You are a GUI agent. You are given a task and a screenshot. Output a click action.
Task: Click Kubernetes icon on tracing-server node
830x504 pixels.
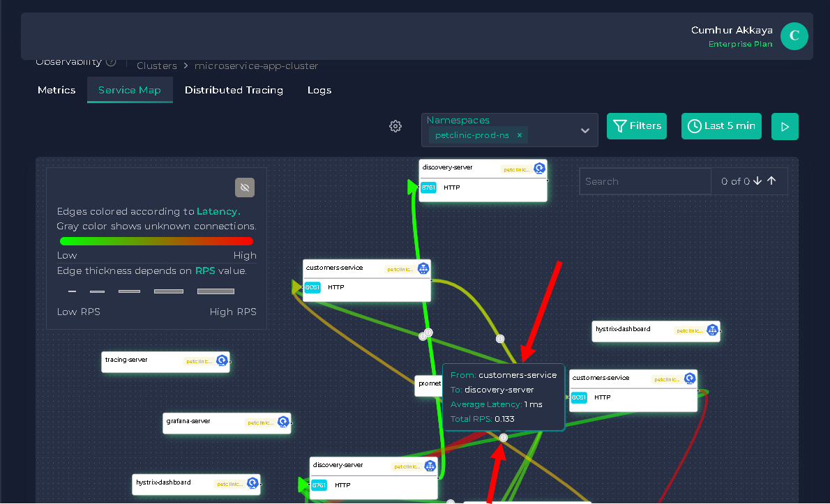coord(222,361)
